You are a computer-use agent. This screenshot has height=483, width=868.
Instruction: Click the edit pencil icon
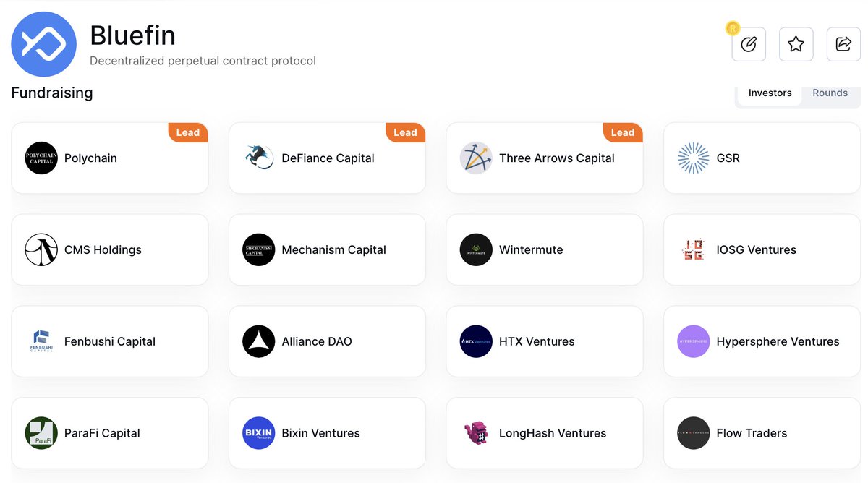click(x=749, y=44)
